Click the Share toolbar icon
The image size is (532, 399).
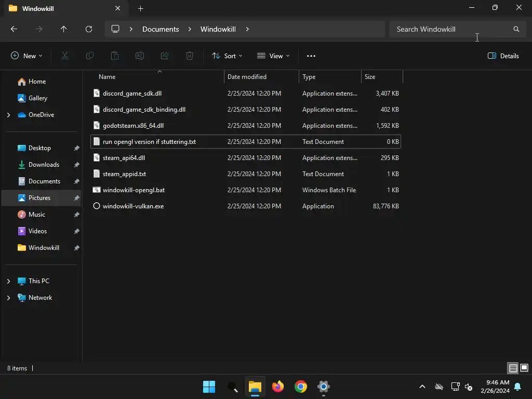pos(165,56)
